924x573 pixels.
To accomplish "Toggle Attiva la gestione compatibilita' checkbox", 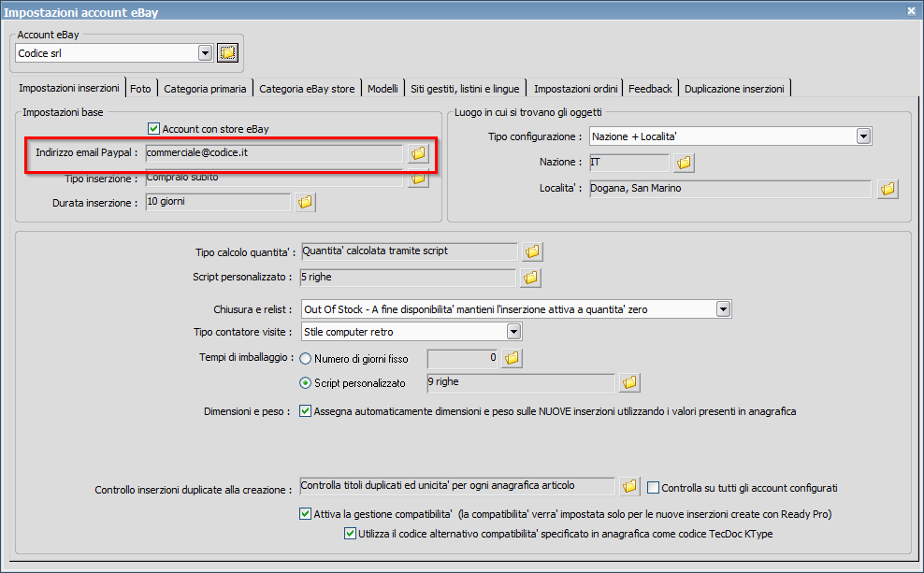I will (305, 513).
